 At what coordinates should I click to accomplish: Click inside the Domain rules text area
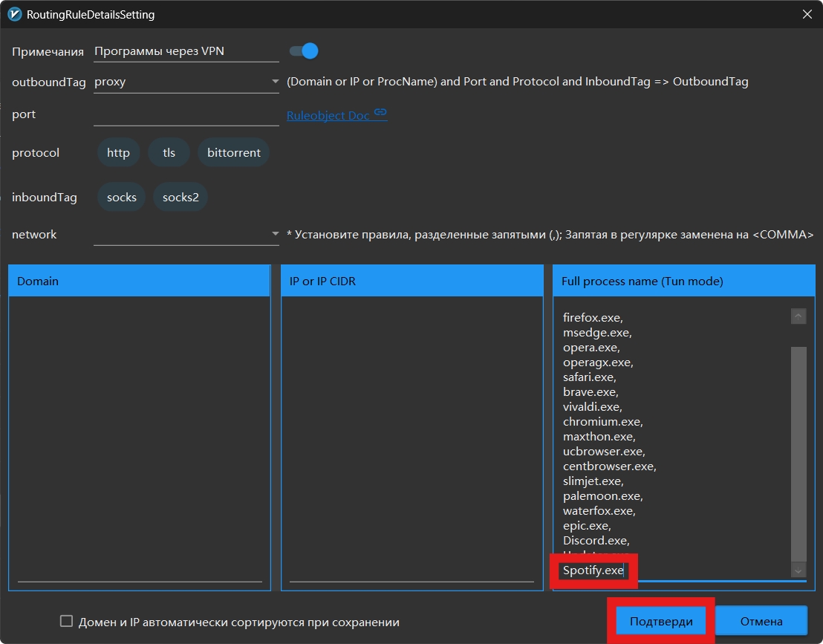coord(139,431)
